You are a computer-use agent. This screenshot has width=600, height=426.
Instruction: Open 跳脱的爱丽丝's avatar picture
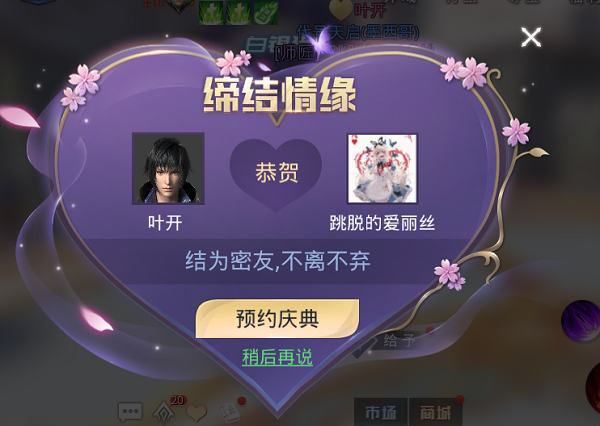[x=382, y=168]
